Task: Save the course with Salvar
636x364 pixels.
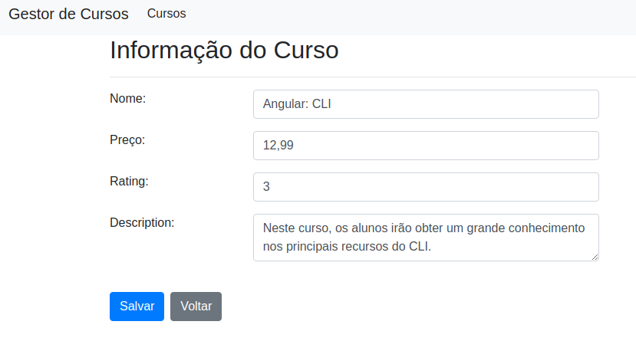Action: (x=137, y=307)
